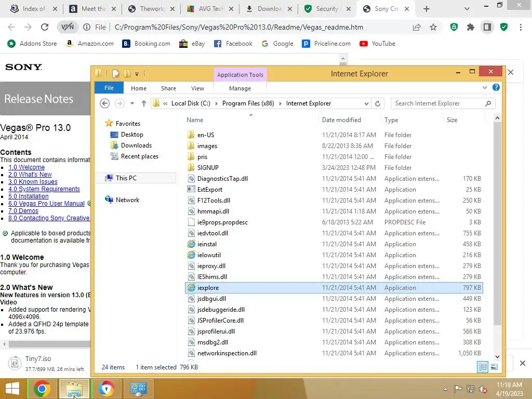Click the Explorer Back navigation arrow
The image size is (532, 399).
[x=105, y=103]
